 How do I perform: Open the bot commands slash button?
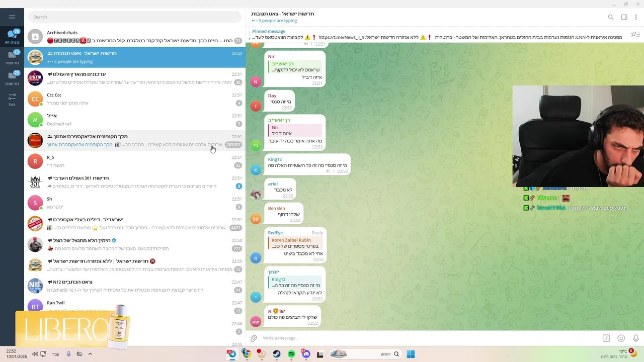606,338
